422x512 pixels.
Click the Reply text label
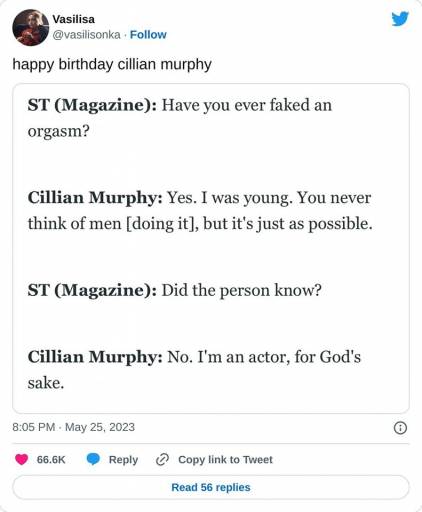(123, 460)
